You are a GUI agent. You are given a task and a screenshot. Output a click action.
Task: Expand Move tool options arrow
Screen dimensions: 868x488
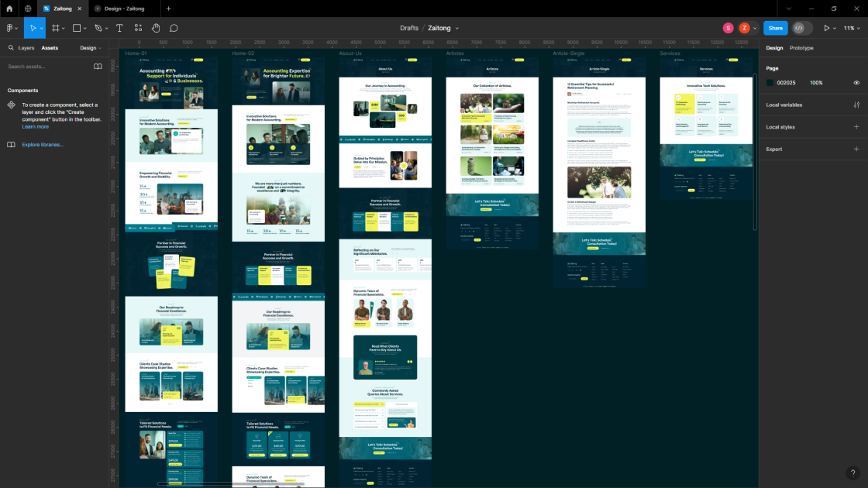click(x=42, y=28)
